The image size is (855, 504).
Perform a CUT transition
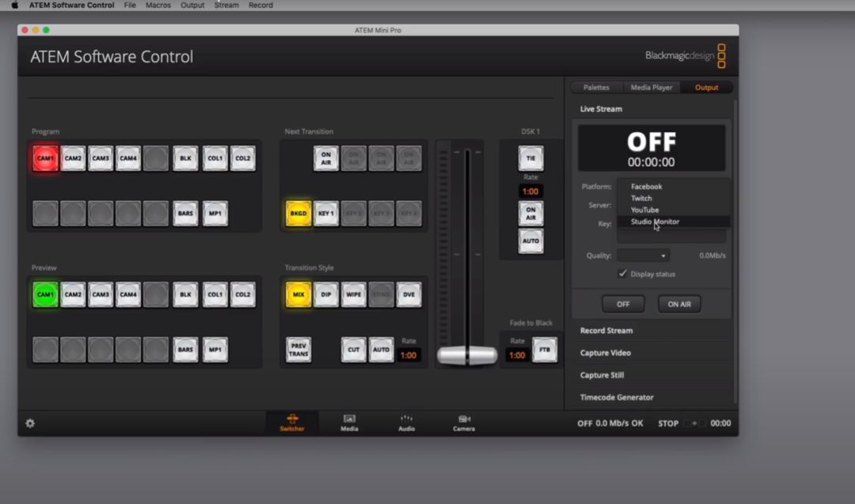(x=353, y=350)
